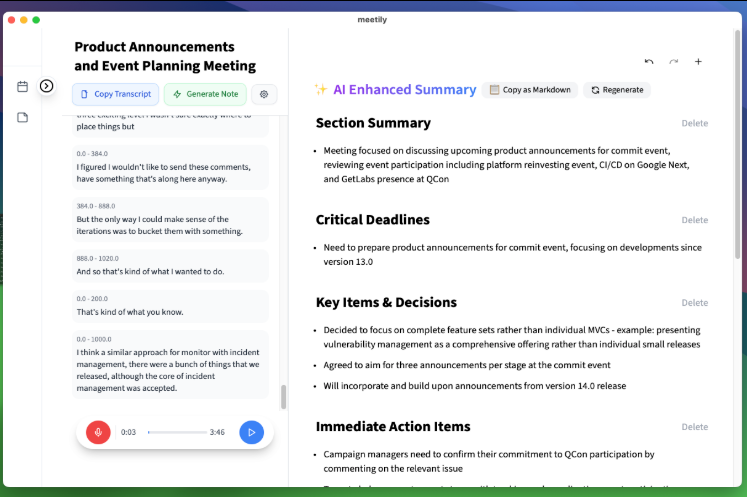
Task: Delete the Critical Deadlines section
Action: tap(695, 220)
